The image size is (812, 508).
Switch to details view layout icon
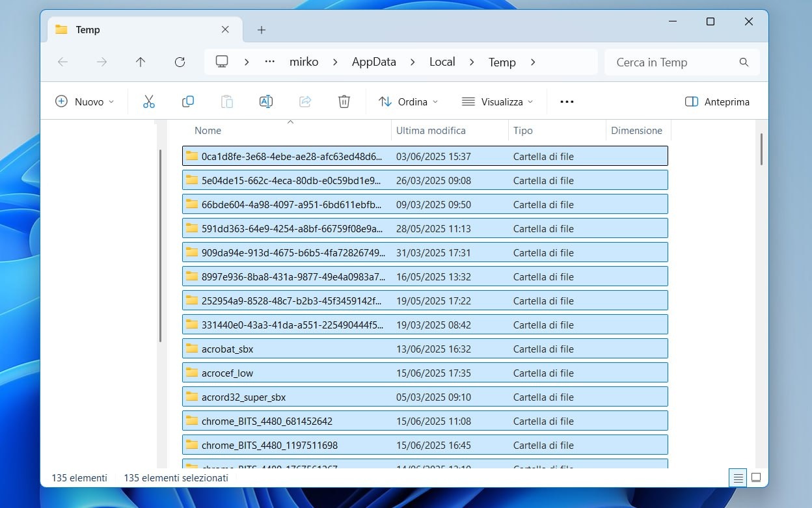(x=738, y=477)
